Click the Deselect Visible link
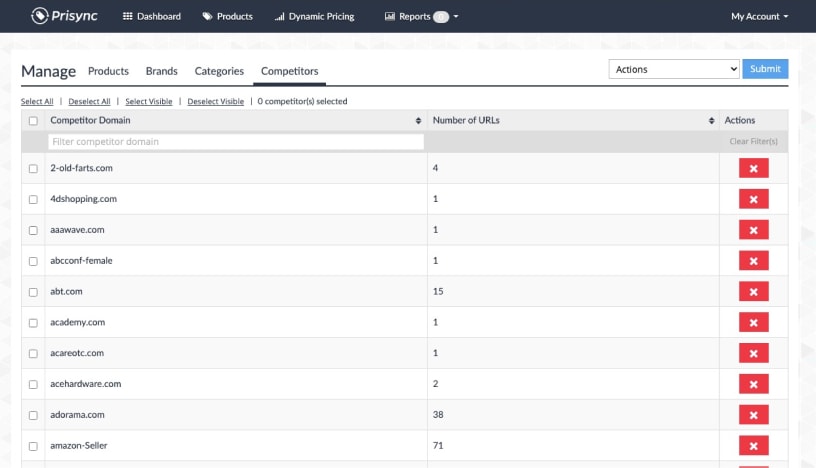Screen dimensions: 816x468 tap(215, 101)
